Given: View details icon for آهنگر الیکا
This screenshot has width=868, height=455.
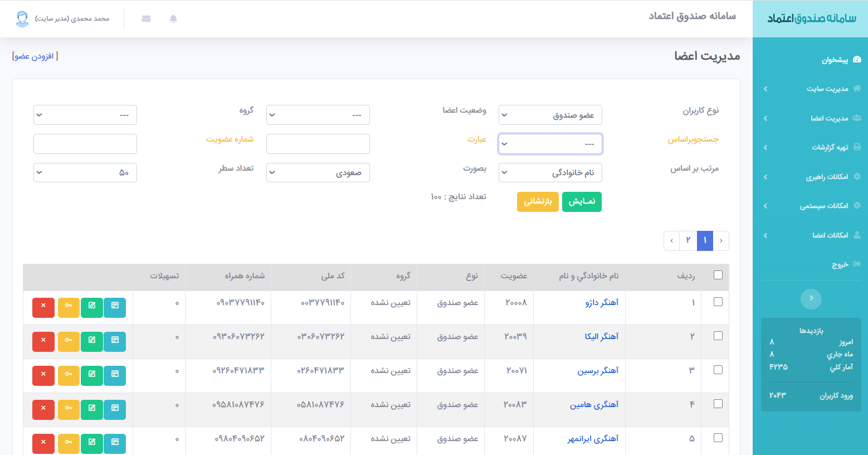Looking at the screenshot, I should coord(115,342).
